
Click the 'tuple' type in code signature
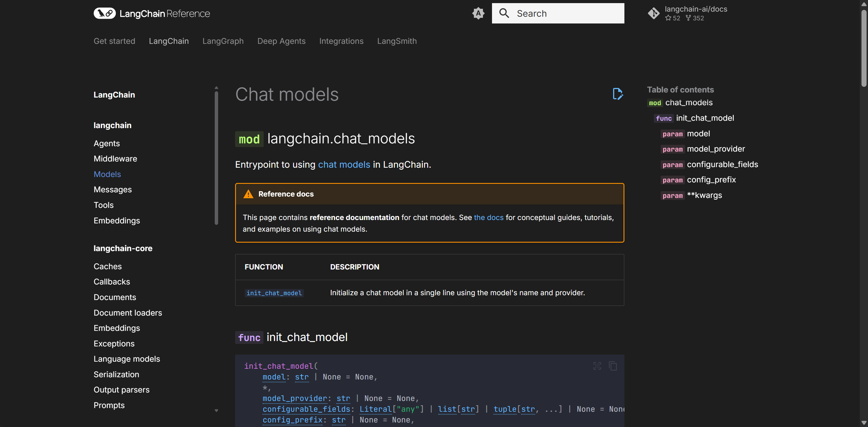click(x=505, y=409)
